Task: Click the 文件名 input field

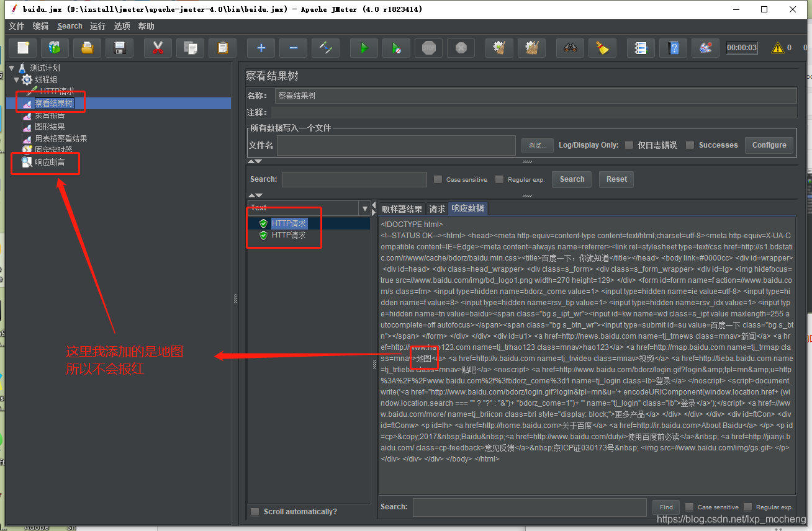Action: [x=397, y=145]
